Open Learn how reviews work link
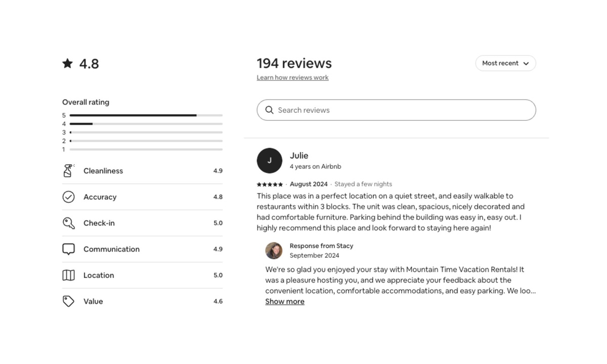Viewport: 607px width, 364px height. click(292, 77)
